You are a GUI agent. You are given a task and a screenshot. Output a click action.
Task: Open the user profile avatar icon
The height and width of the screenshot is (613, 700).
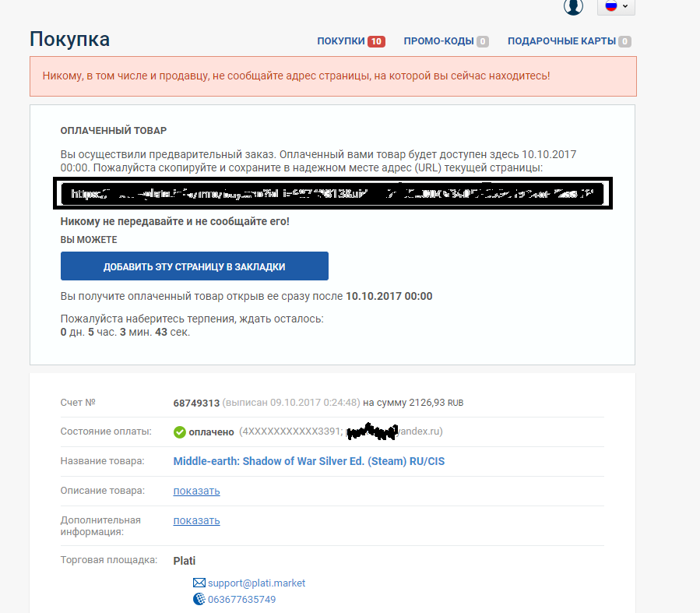[x=573, y=7]
